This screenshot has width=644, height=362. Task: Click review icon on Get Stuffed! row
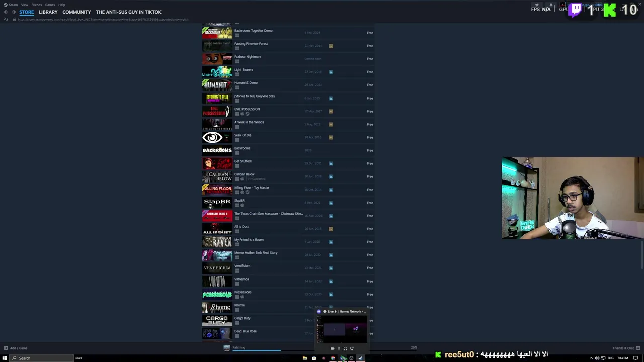(331, 163)
